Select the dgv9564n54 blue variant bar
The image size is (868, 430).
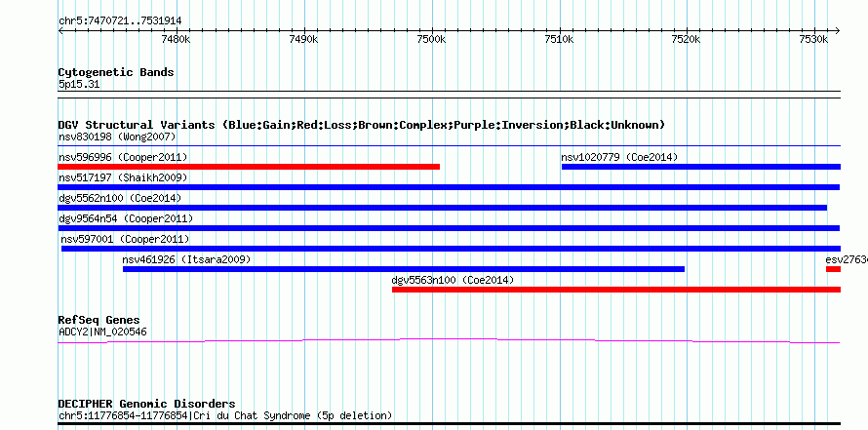coord(449,228)
